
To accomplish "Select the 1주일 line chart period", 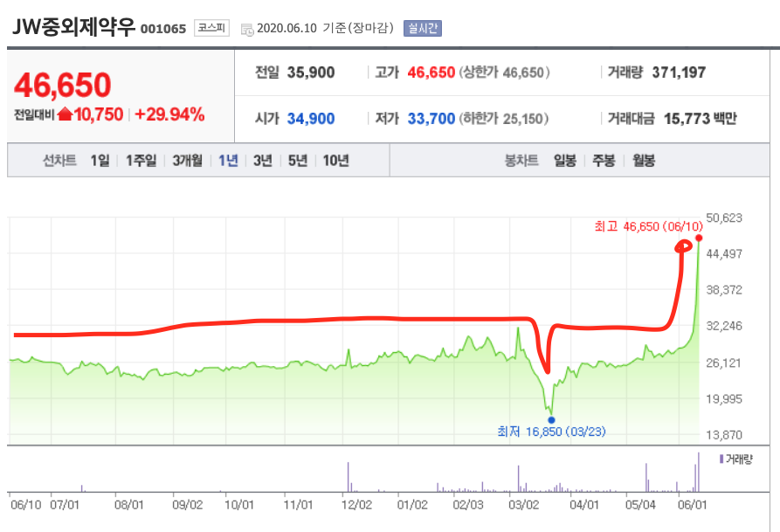I will [141, 160].
